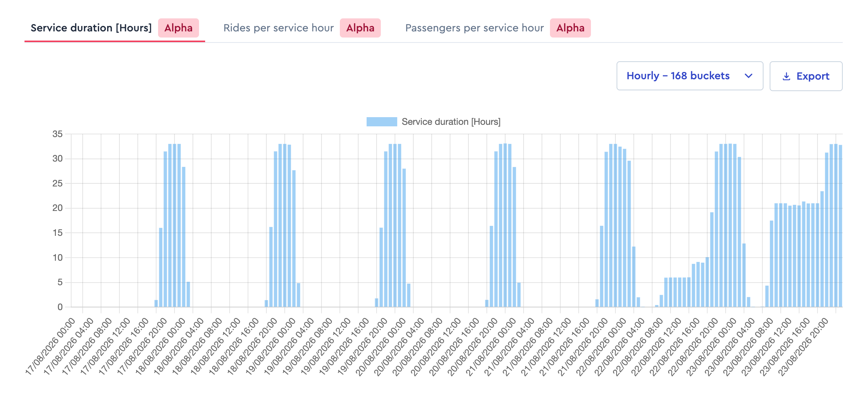This screenshot has width=868, height=402.
Task: Click the 35 value on y-axis
Action: tap(57, 134)
